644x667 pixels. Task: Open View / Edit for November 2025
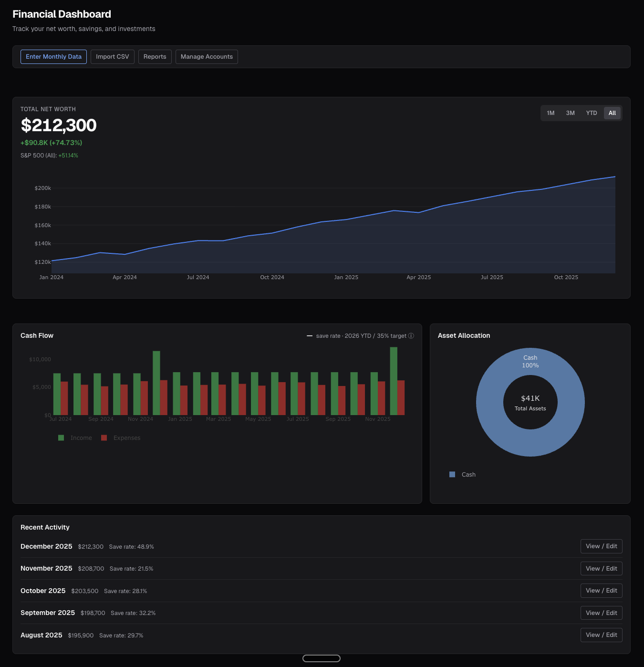pyautogui.click(x=601, y=569)
